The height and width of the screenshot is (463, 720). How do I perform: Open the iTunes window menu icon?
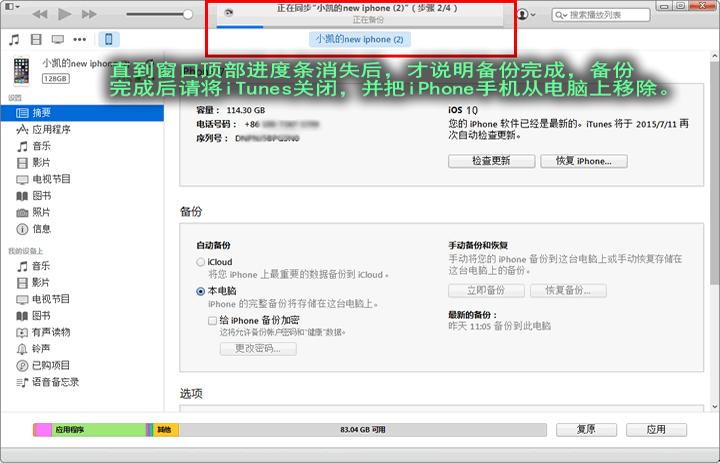[x=12, y=6]
